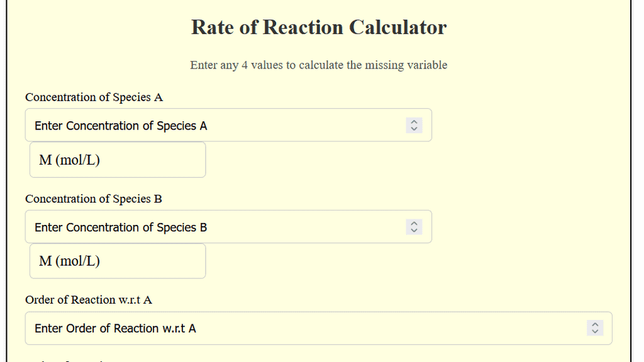
Task: Click the 'Concentration of Species B' label
Action: coord(94,199)
